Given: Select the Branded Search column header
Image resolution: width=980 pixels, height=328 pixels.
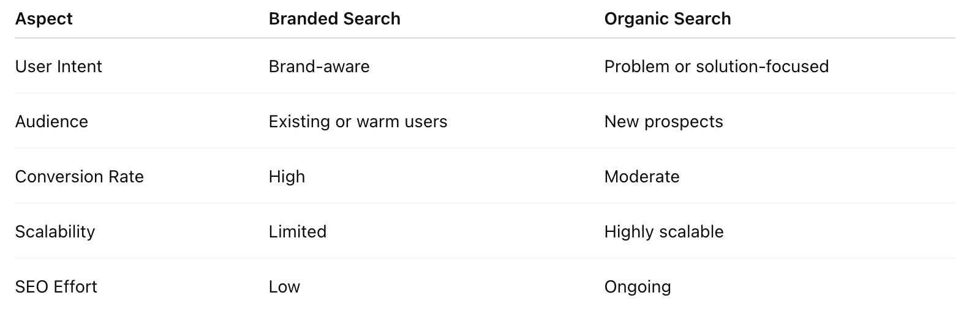Looking at the screenshot, I should coord(334,19).
